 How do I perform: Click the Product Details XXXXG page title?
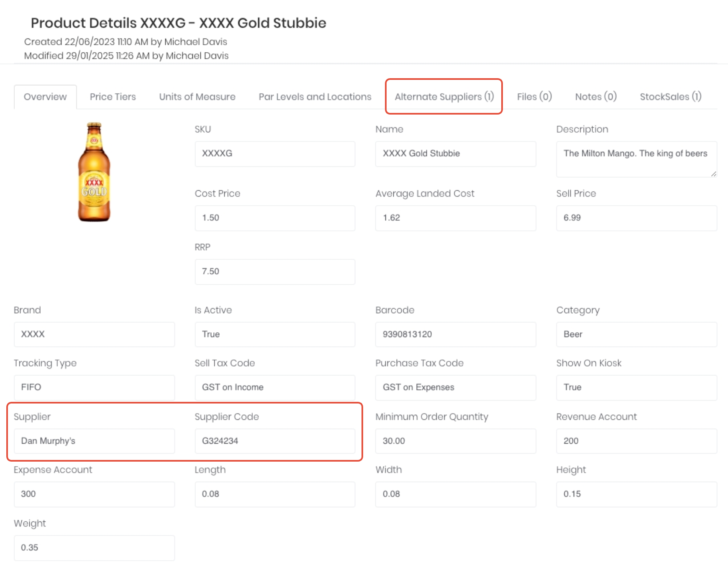click(179, 23)
